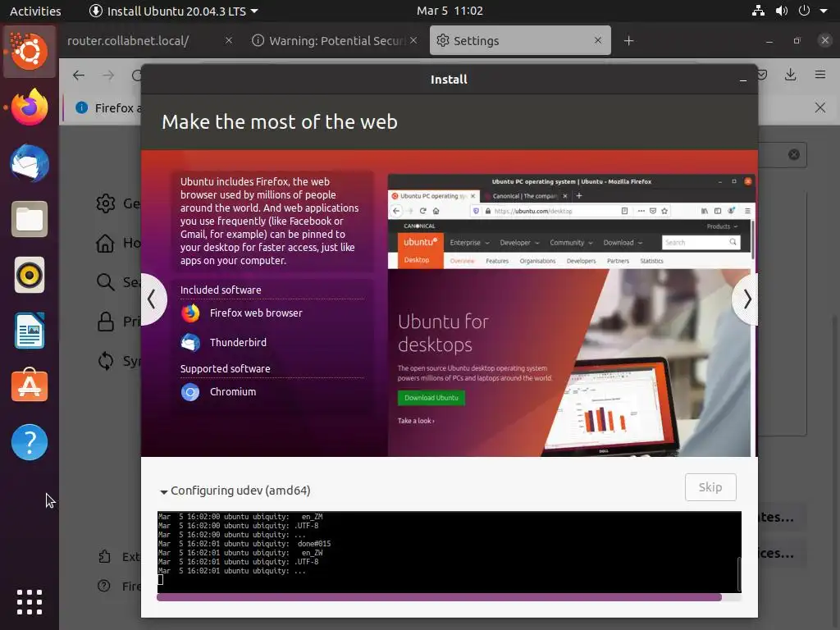Click the installer log terminal output
Screen dimensions: 840x630
coord(447,552)
